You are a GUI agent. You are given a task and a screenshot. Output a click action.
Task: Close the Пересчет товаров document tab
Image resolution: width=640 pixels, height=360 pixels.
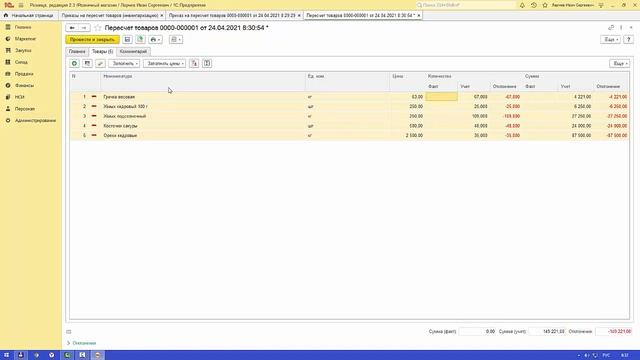[419, 16]
